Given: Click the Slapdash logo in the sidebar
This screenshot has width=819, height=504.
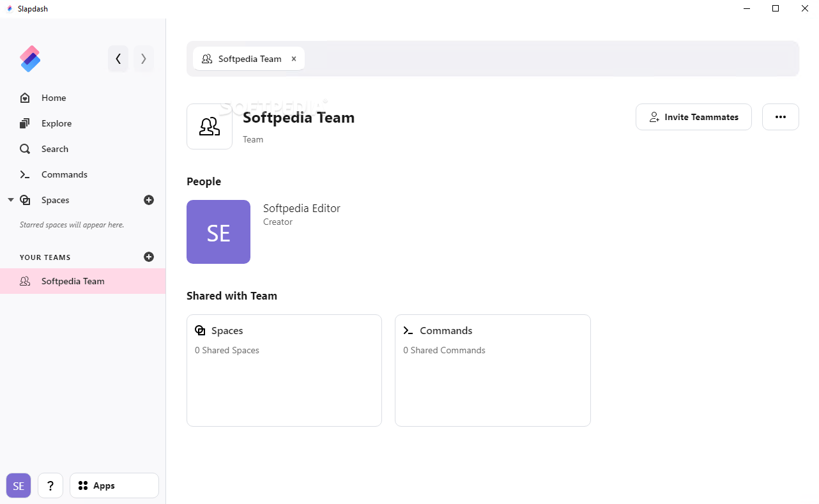Looking at the screenshot, I should tap(30, 59).
